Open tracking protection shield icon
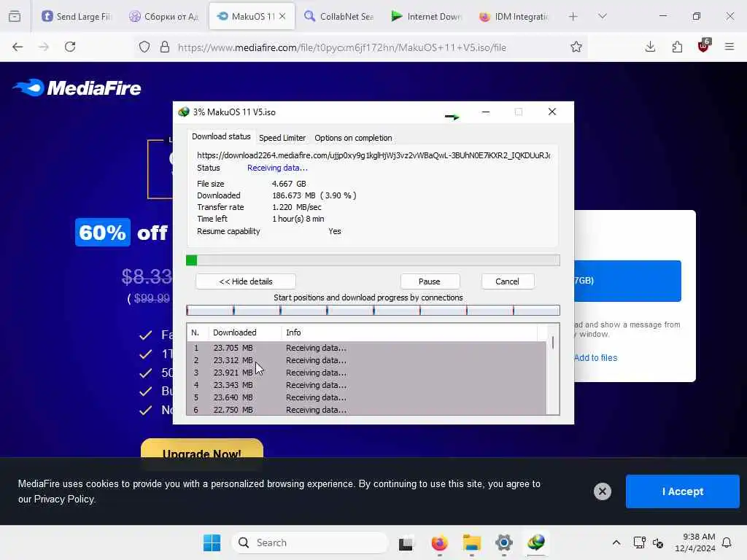Screen dimensions: 747x560 click(x=144, y=47)
